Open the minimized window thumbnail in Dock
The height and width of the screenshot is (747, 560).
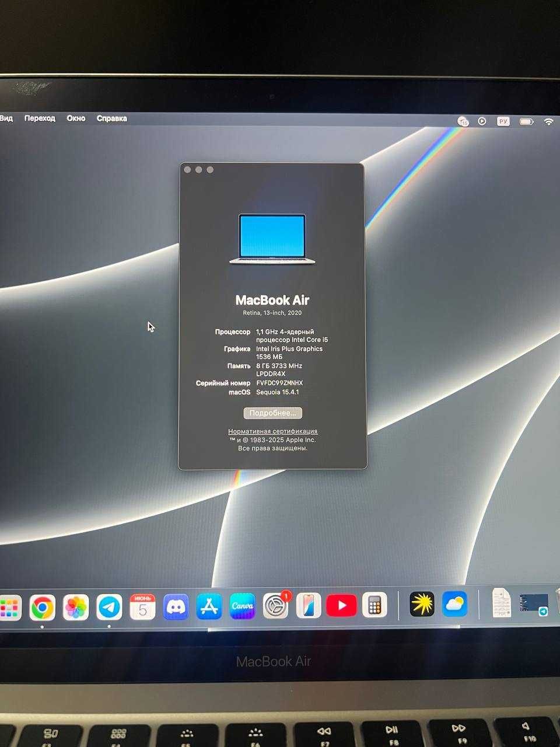(x=534, y=605)
